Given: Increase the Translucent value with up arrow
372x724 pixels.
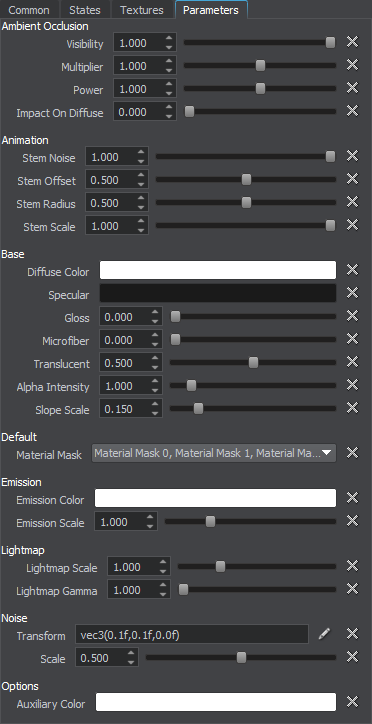Looking at the screenshot, I should click(x=155, y=358).
